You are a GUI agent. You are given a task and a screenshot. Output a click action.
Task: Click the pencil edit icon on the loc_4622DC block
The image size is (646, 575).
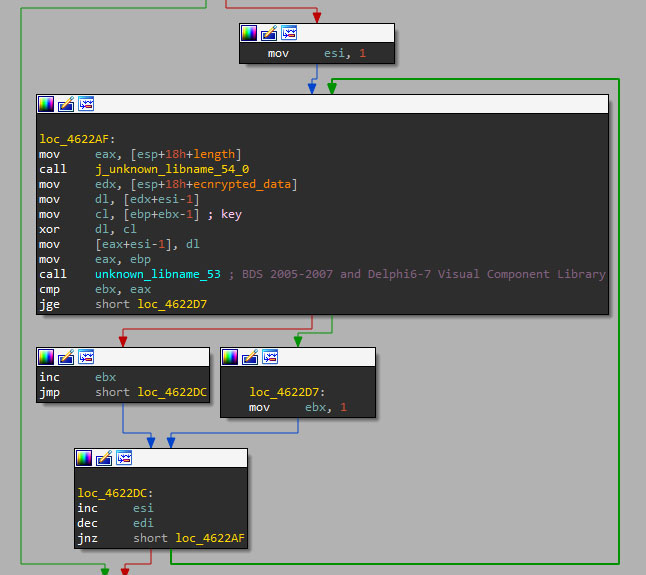pyautogui.click(x=104, y=458)
